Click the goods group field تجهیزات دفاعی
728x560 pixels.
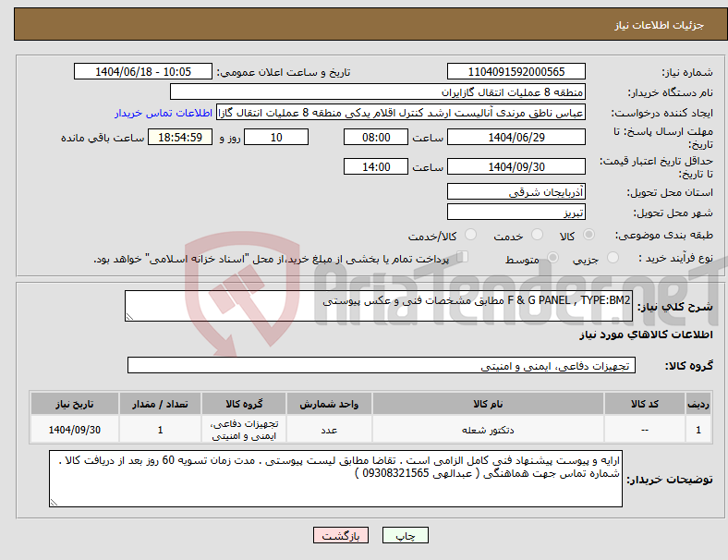382,365
